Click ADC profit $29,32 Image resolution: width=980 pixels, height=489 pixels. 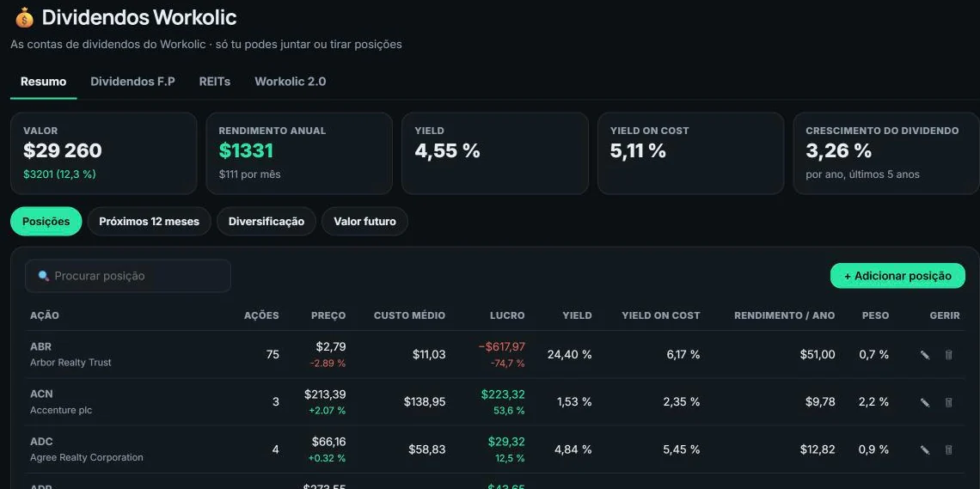(506, 442)
